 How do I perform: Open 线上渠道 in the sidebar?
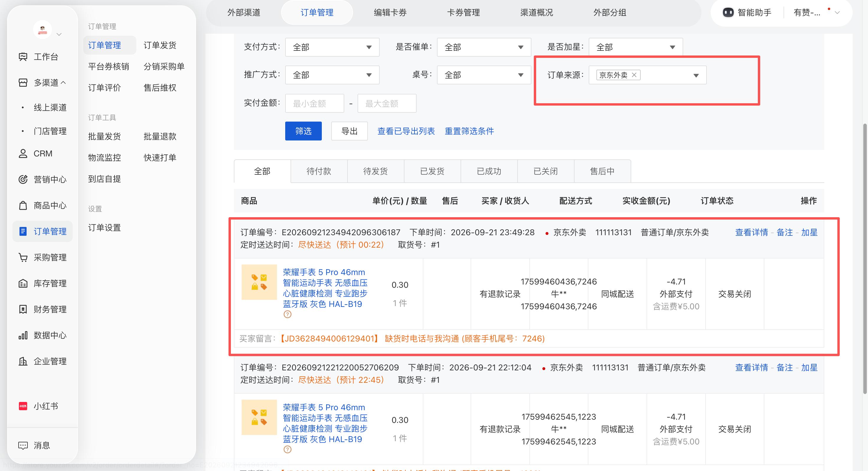point(50,107)
